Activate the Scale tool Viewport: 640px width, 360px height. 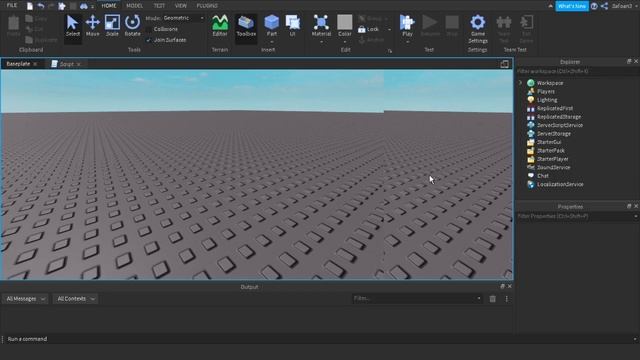(x=112, y=26)
